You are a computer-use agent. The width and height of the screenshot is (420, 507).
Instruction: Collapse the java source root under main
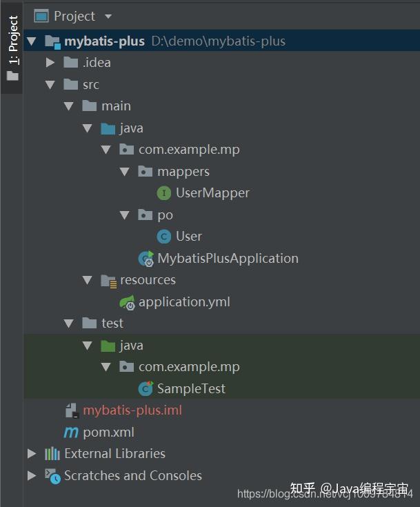(88, 128)
